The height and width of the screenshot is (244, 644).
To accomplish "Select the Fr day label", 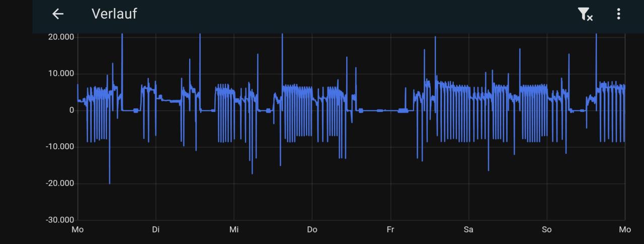I will click(x=390, y=230).
